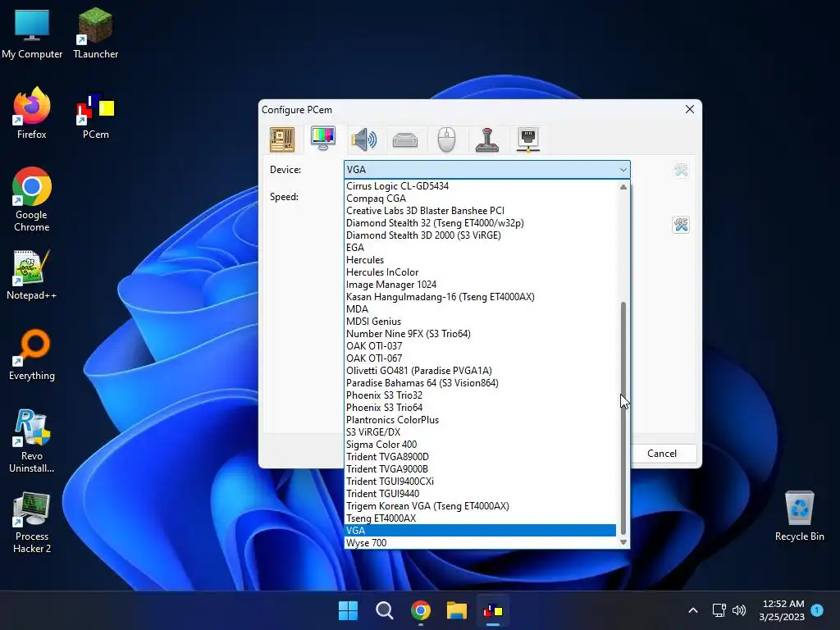Open Process Hacker 2 shortcut
Viewport: 840px width, 630px height.
(x=32, y=523)
